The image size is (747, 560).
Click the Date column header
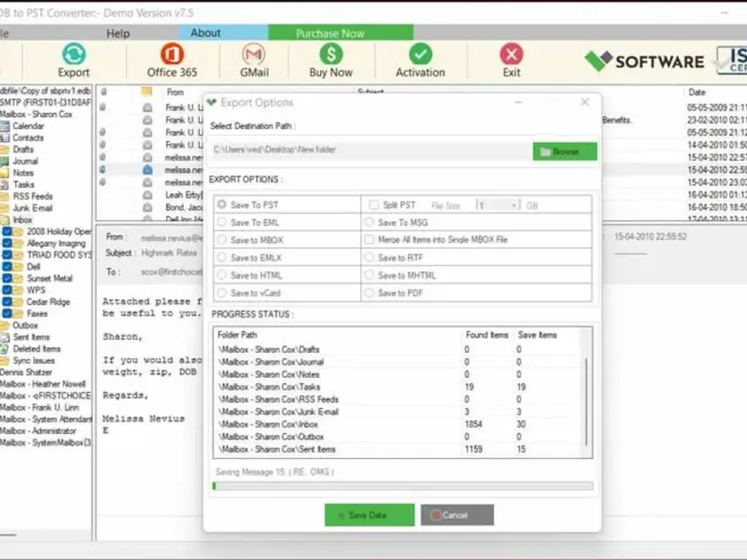coord(697,92)
